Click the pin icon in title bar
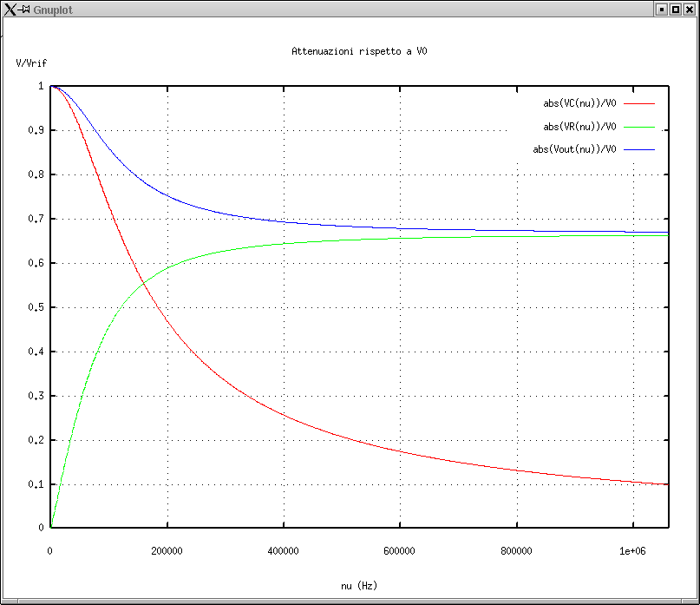 (x=25, y=9)
